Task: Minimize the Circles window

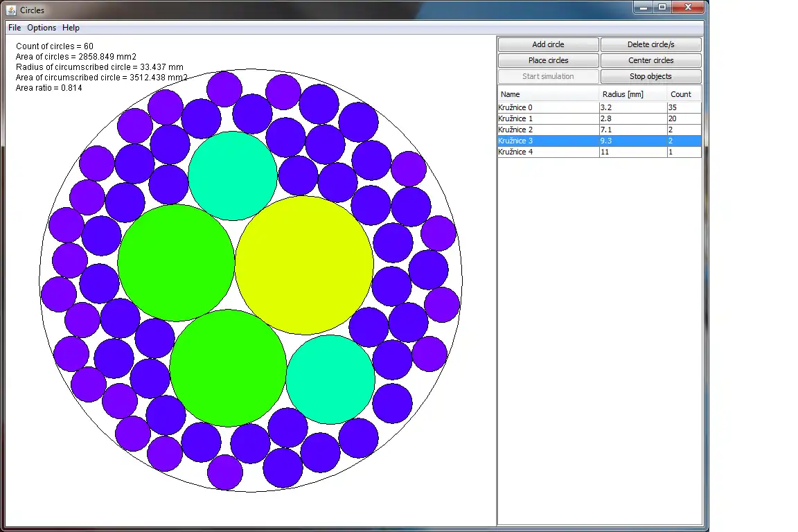Action: [x=643, y=7]
